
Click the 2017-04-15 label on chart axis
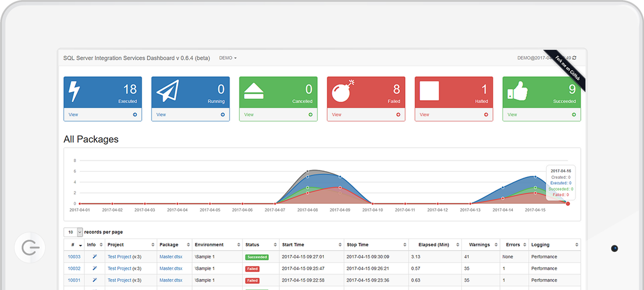535,210
